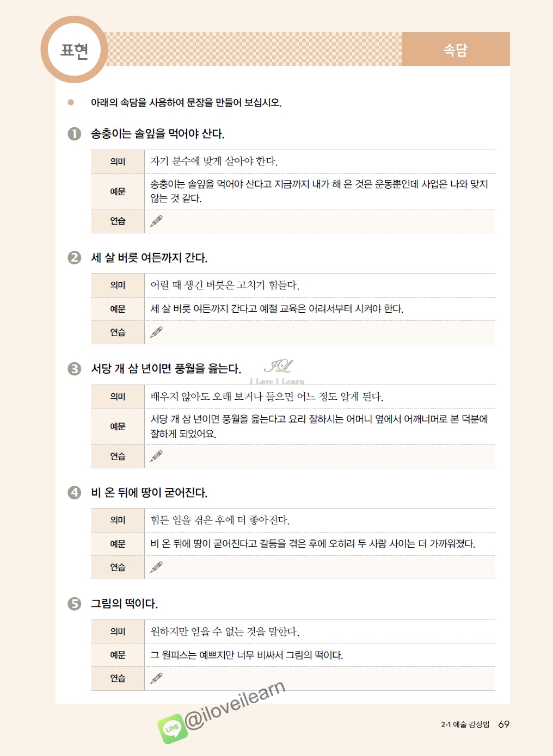Click the pencil icon under the 서당 개 proverb
The image size is (553, 756).
pos(156,456)
